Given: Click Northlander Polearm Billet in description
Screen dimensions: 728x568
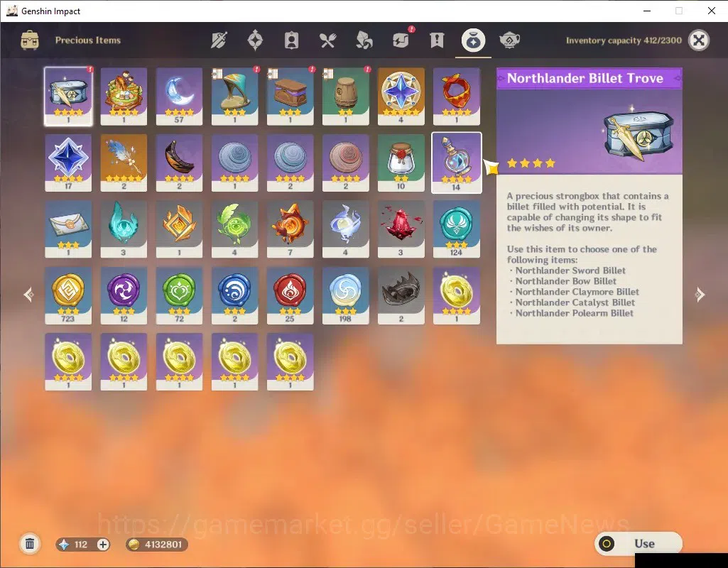Looking at the screenshot, I should coord(574,313).
